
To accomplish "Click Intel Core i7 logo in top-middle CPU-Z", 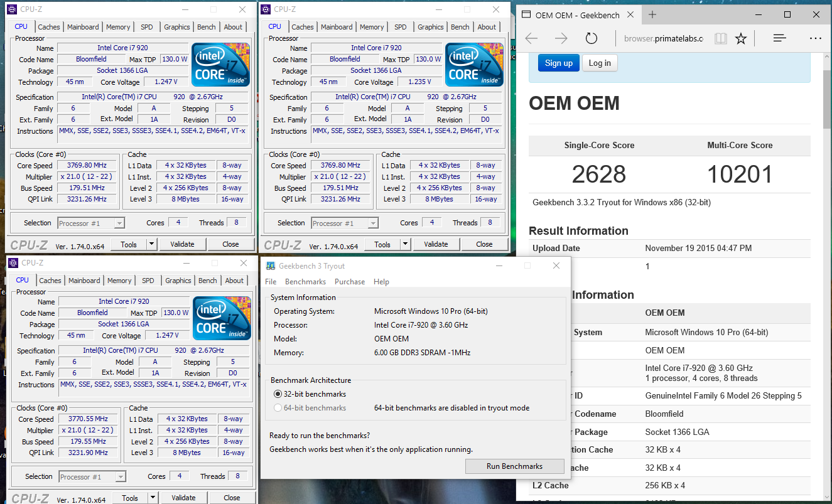I will [475, 64].
